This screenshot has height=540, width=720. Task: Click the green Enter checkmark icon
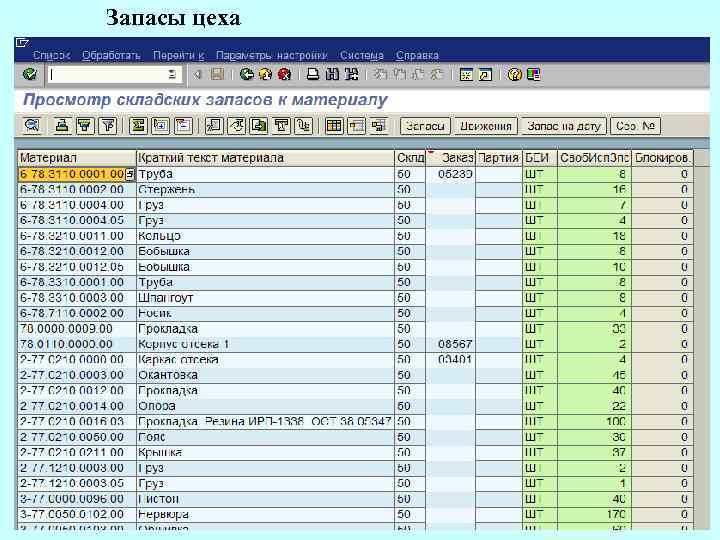(x=30, y=74)
